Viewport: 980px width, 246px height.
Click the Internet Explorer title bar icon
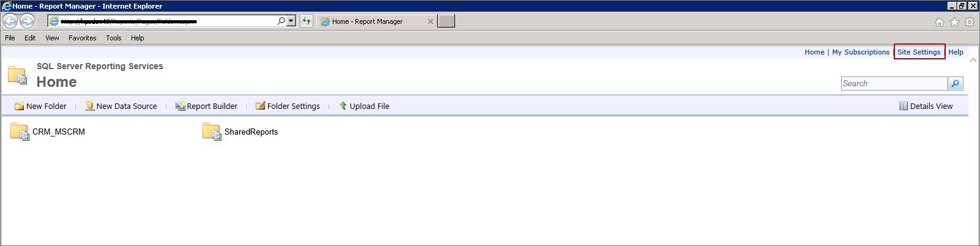click(x=7, y=6)
